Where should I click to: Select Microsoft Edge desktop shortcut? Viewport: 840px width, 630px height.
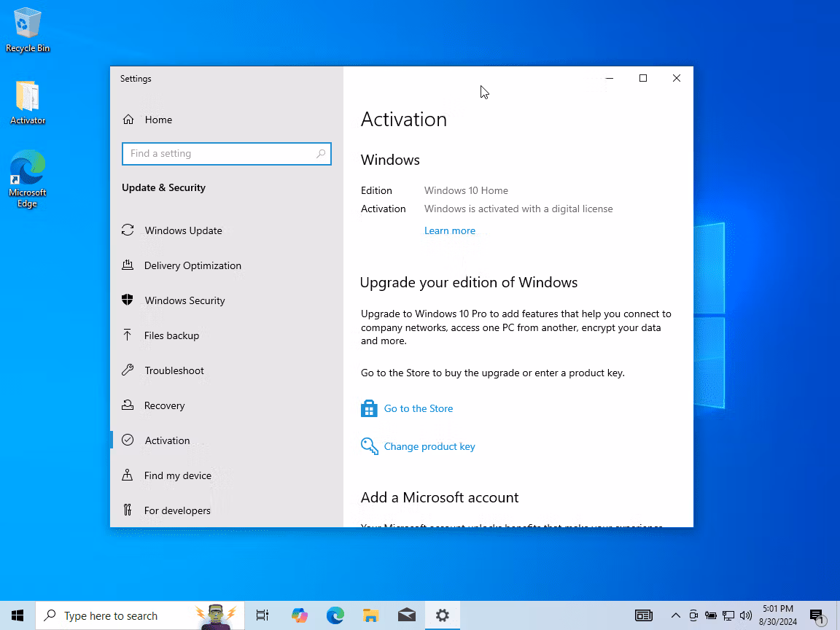point(27,179)
